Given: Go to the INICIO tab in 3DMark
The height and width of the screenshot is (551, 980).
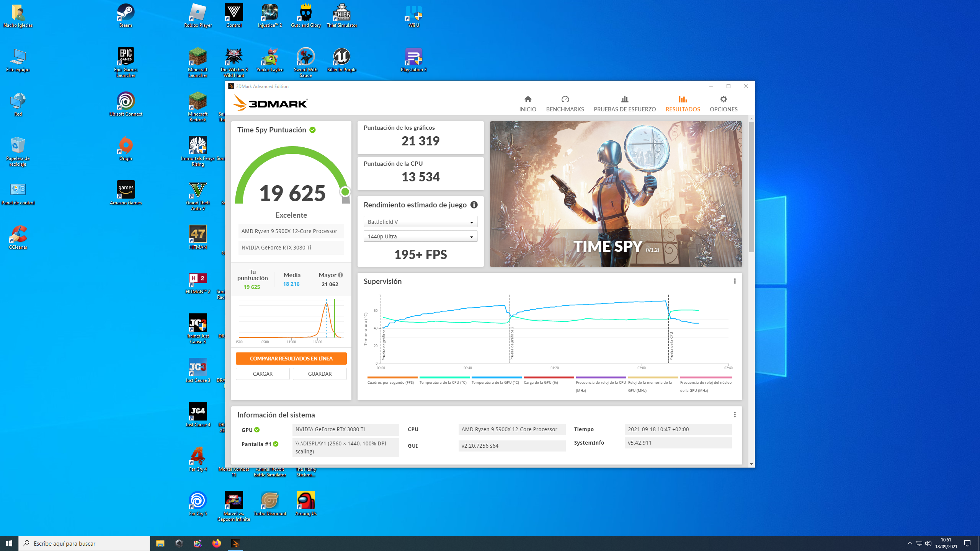Looking at the screenshot, I should coord(528,104).
